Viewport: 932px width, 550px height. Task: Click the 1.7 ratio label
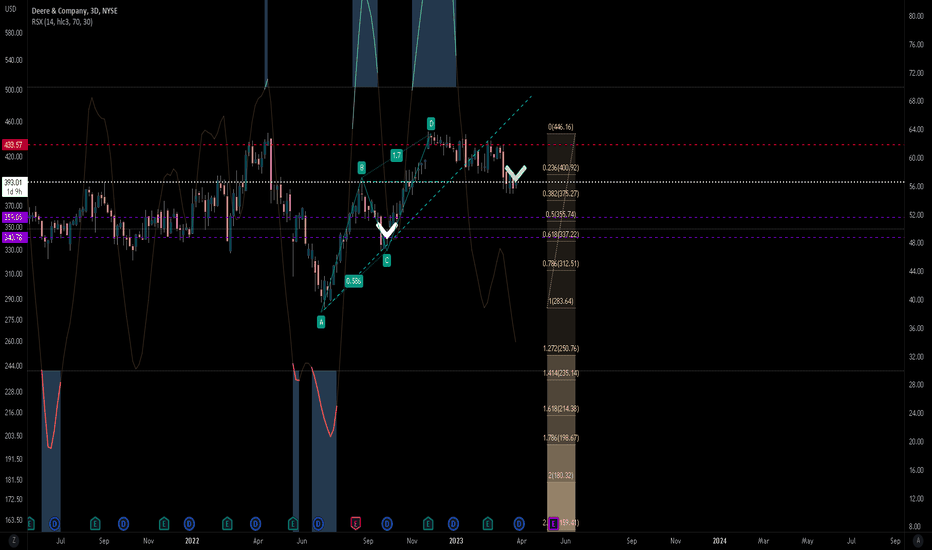pos(396,156)
